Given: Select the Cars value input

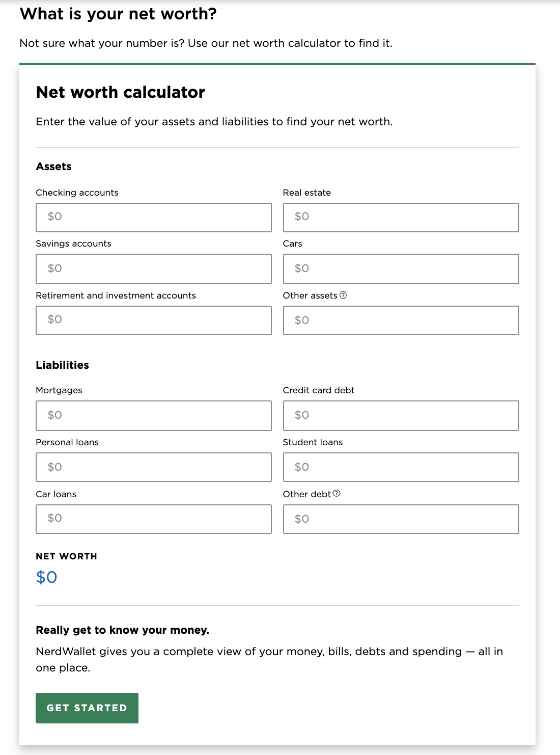Looking at the screenshot, I should (401, 269).
